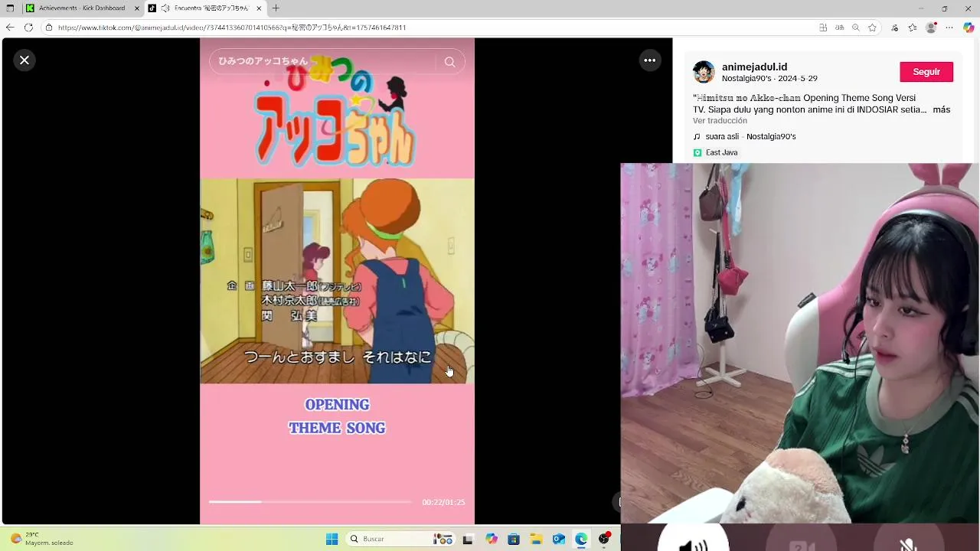Open Copilot app from taskbar
This screenshot has width=980, height=551.
tap(491, 539)
